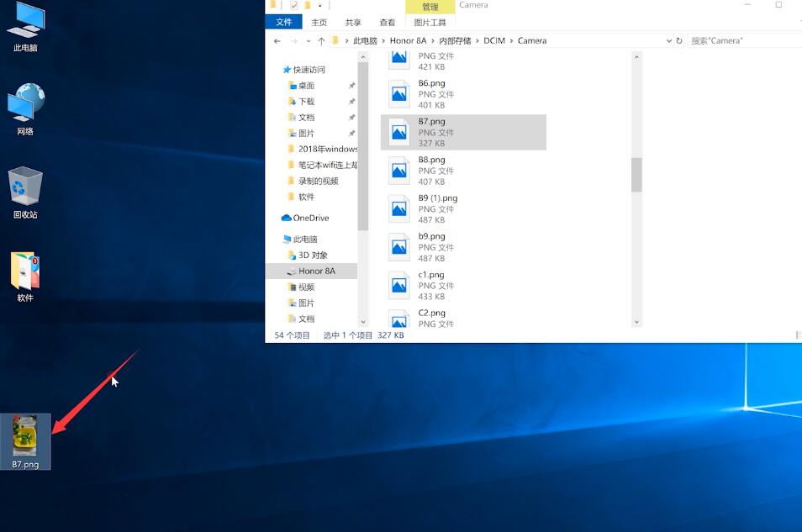The image size is (802, 532).
Task: Open 桌面 in the navigation pane
Action: coord(301,86)
